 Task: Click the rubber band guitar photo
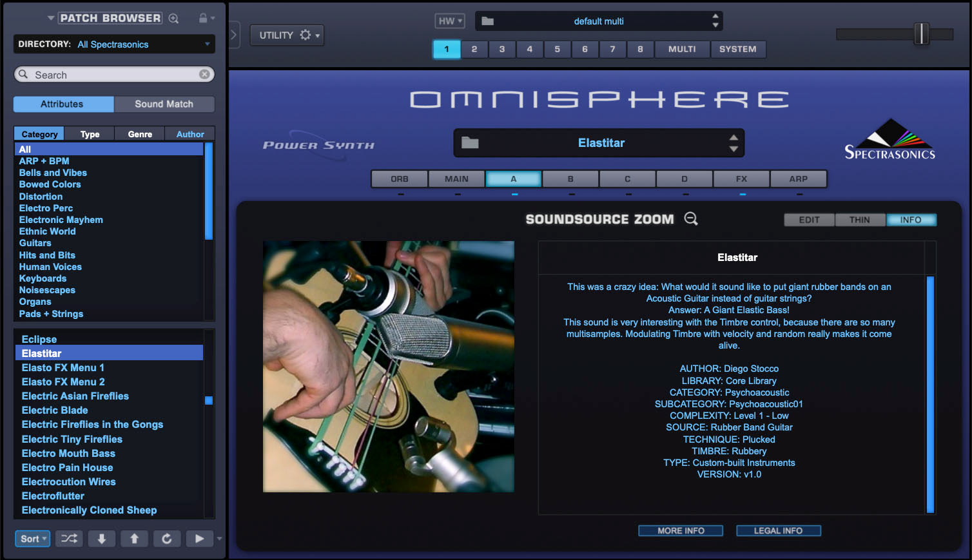(x=389, y=367)
